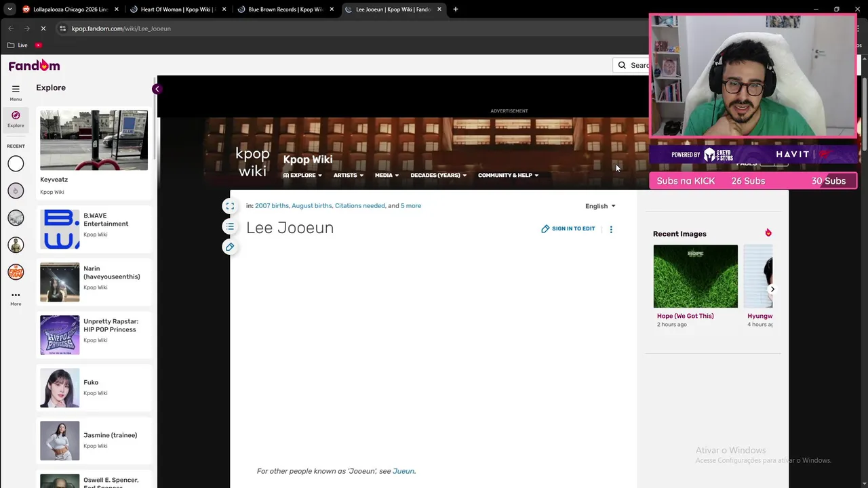Click the kpop wiki wordmark logo

point(252,163)
